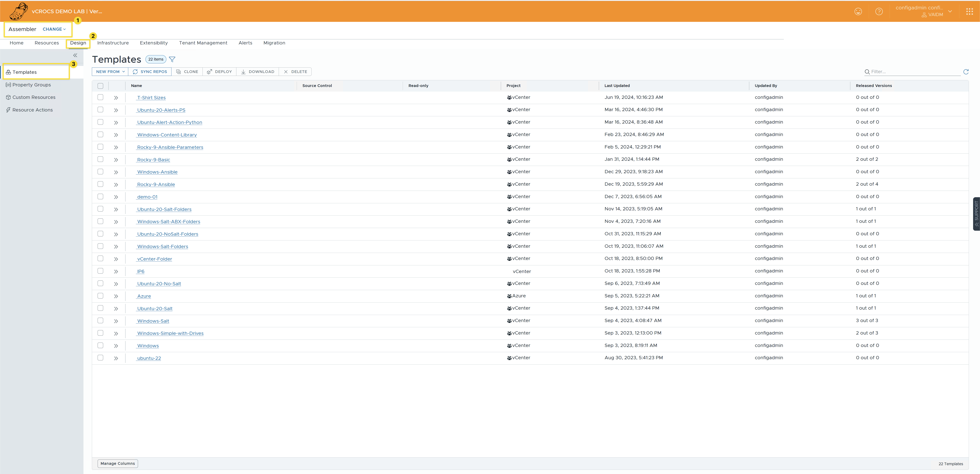The height and width of the screenshot is (474, 980).
Task: Collapse the left sidebar with double-chevron icon
Action: [x=75, y=55]
